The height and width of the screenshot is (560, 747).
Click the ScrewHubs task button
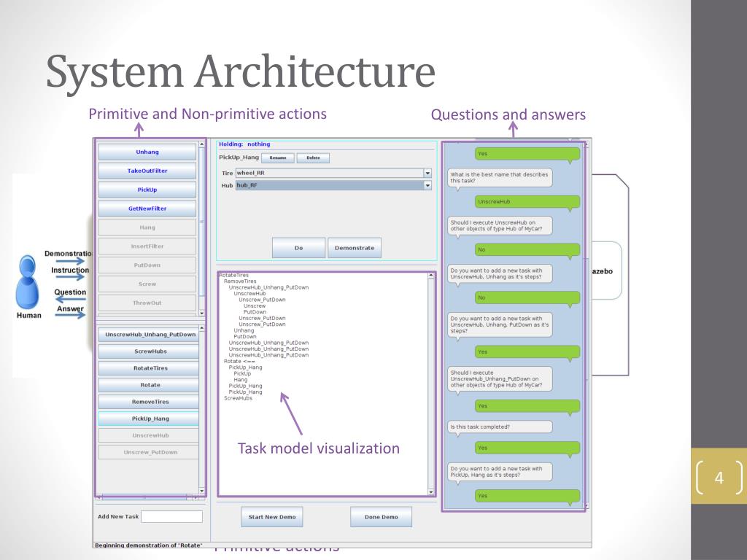[x=149, y=351]
